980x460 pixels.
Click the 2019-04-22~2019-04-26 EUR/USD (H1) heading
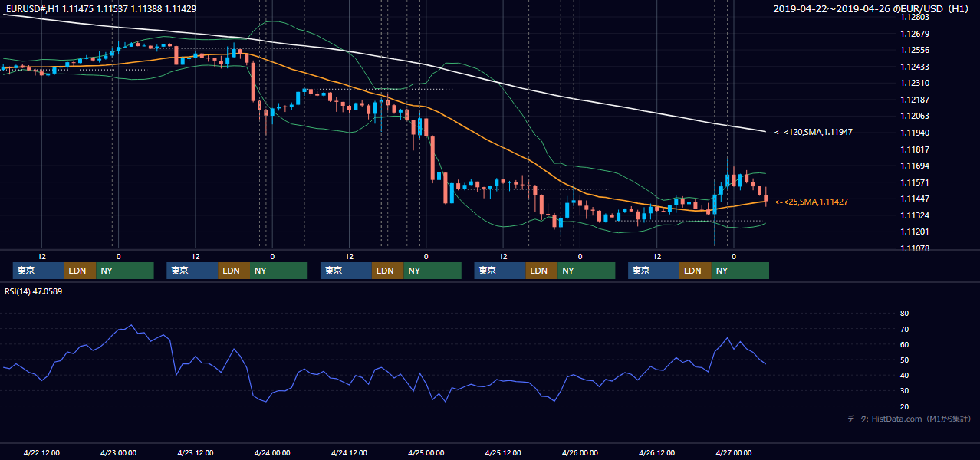871,9
